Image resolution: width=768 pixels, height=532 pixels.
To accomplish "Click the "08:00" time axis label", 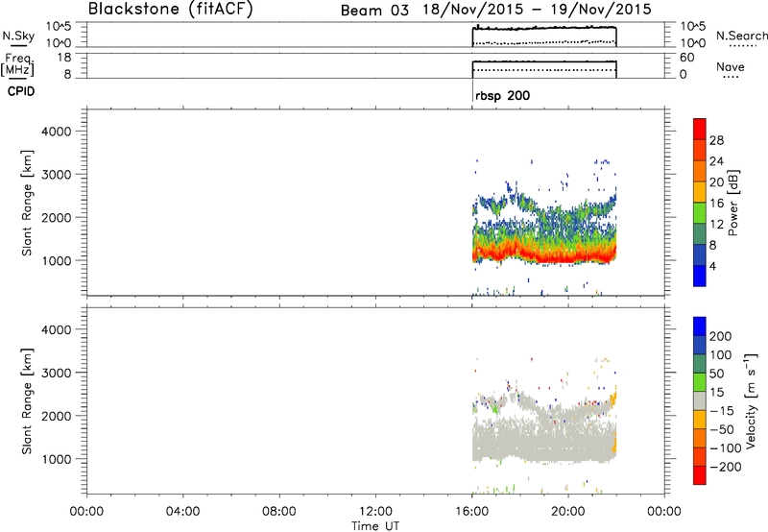I will pyautogui.click(x=278, y=512).
